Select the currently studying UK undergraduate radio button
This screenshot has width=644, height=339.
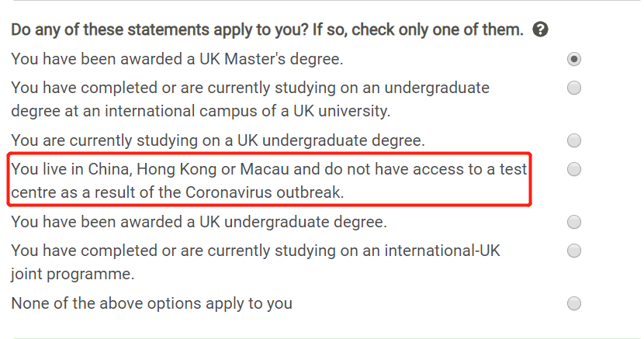(x=574, y=140)
